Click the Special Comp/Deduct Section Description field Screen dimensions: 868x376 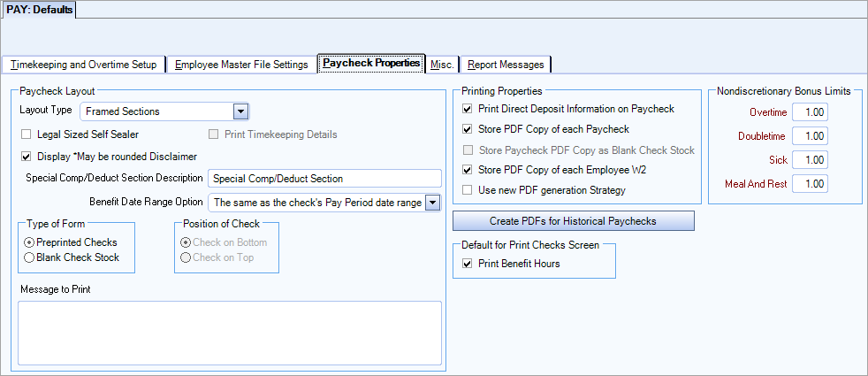pos(324,179)
